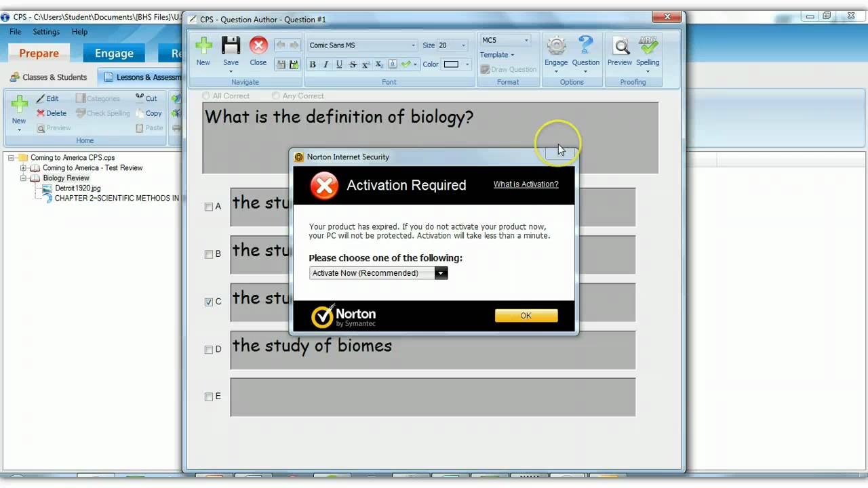The width and height of the screenshot is (868, 488).
Task: Click the green checkmark symbol icon in Font group
Action: click(x=406, y=64)
